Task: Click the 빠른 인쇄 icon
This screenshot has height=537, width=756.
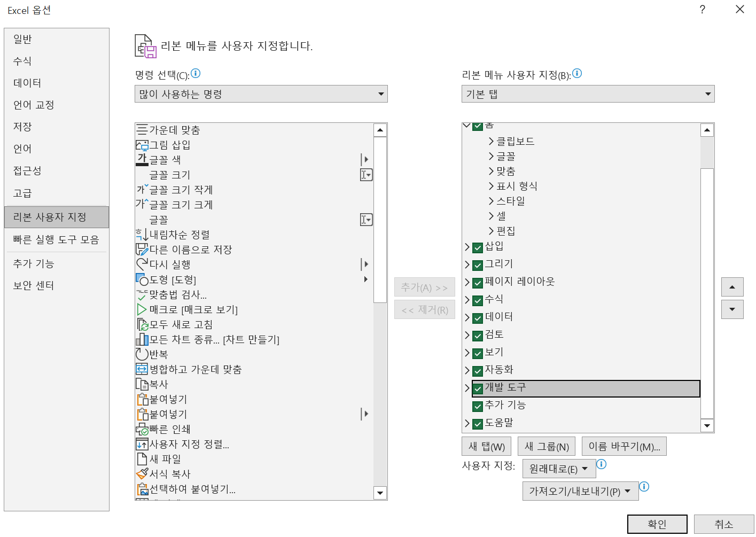Action: pyautogui.click(x=142, y=429)
